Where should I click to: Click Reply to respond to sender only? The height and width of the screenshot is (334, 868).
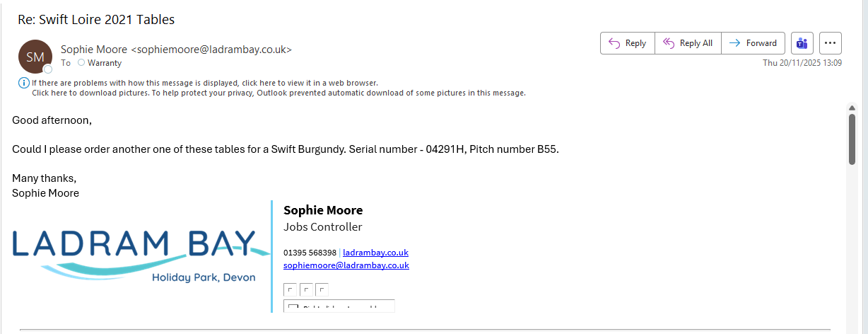[x=627, y=43]
